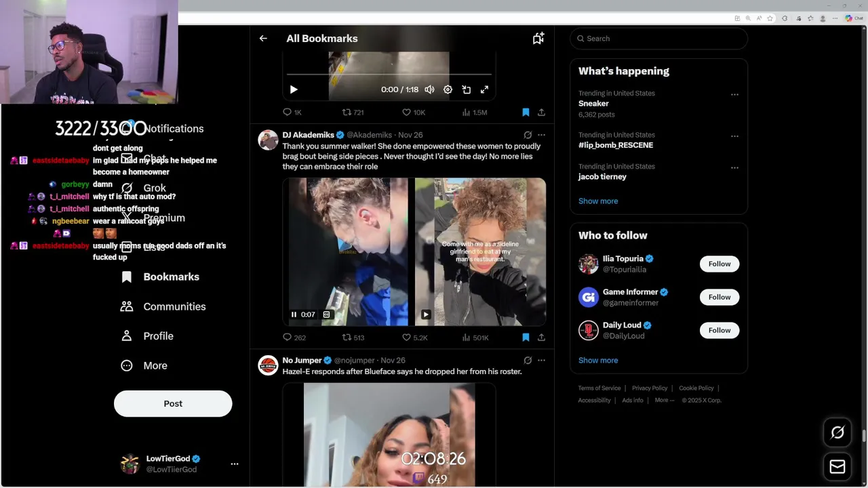Viewport: 868px width, 488px height.
Task: Click the page vertical scrollbar
Action: (864, 437)
